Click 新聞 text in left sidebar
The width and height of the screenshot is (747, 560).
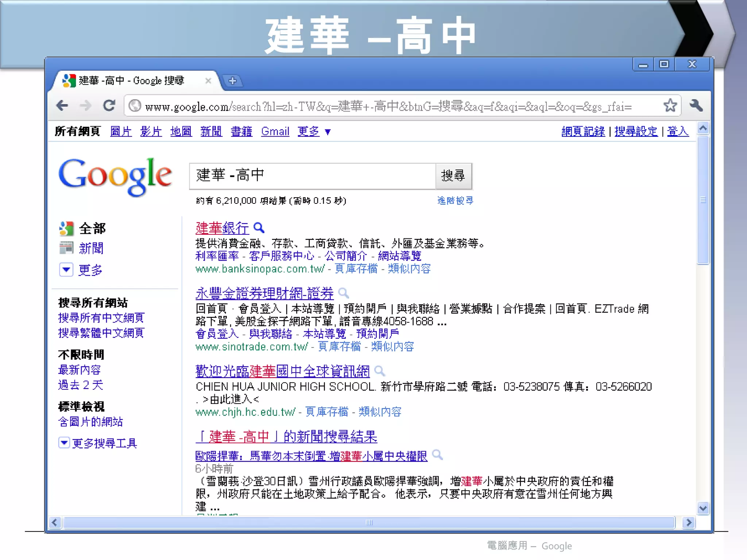pyautogui.click(x=91, y=248)
